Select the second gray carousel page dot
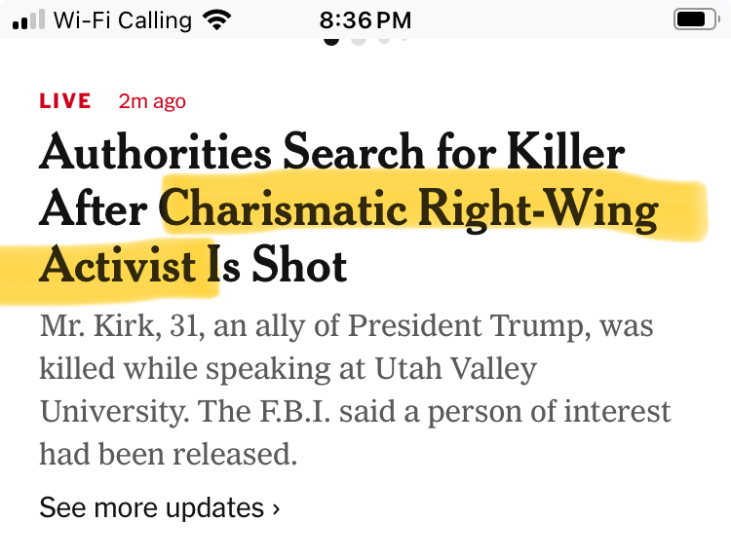Screen dimensions: 731x560 coord(359,40)
